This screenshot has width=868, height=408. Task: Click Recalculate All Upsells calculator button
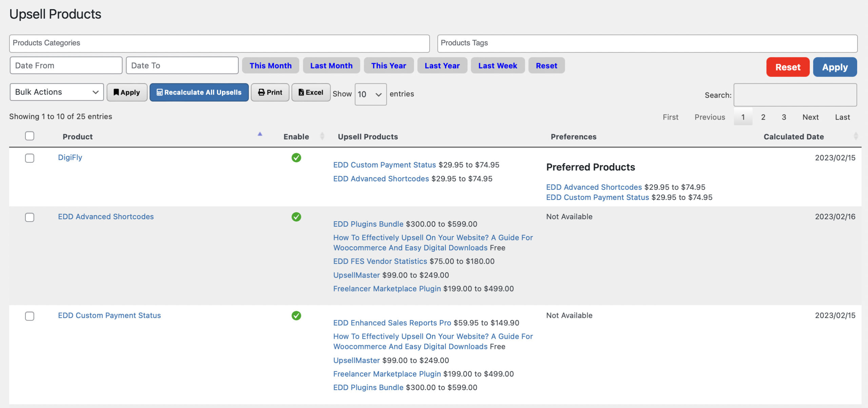point(199,92)
